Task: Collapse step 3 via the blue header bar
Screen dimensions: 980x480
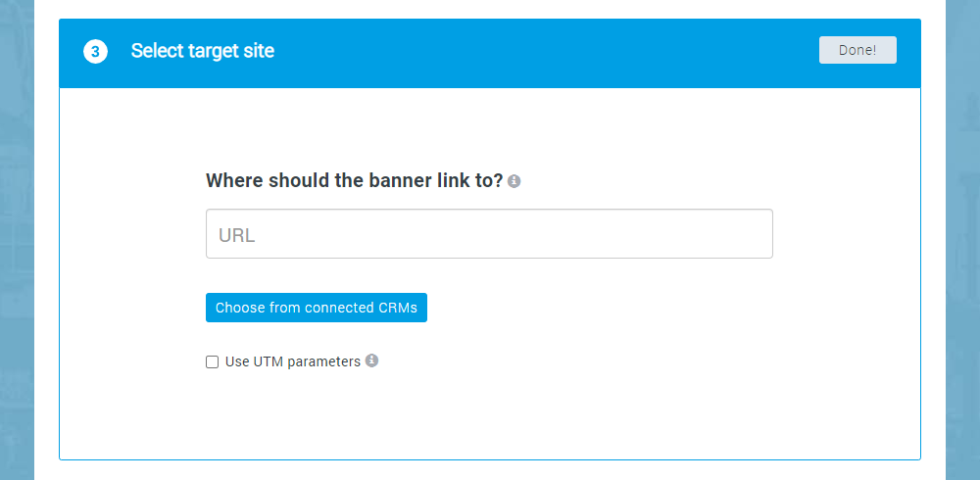Action: point(539,52)
